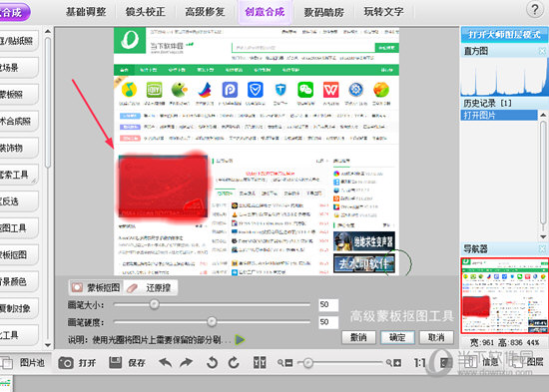The width and height of the screenshot is (549, 392).
Task: Click the 背景颜色 background color button
Action: tap(18, 281)
